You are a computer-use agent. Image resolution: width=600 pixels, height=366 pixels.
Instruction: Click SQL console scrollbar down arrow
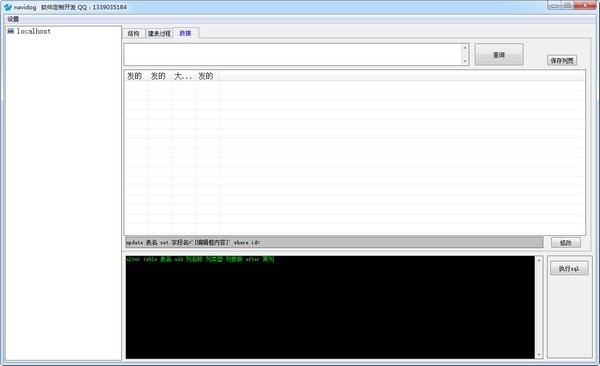click(539, 355)
